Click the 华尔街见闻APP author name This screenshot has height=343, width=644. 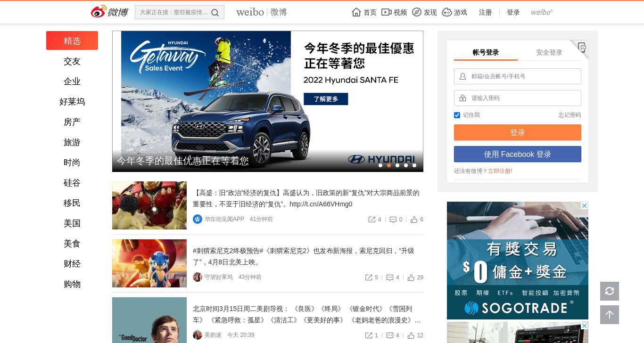coord(224,220)
